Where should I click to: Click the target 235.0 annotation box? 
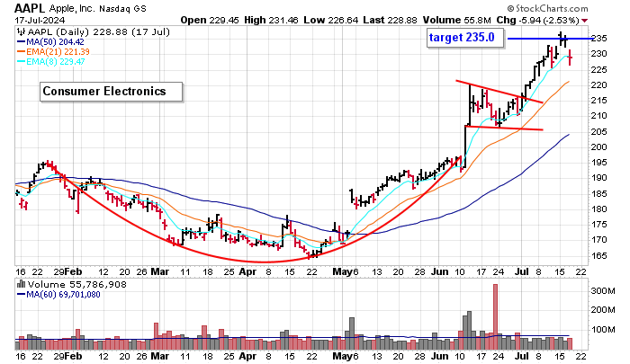coord(465,38)
